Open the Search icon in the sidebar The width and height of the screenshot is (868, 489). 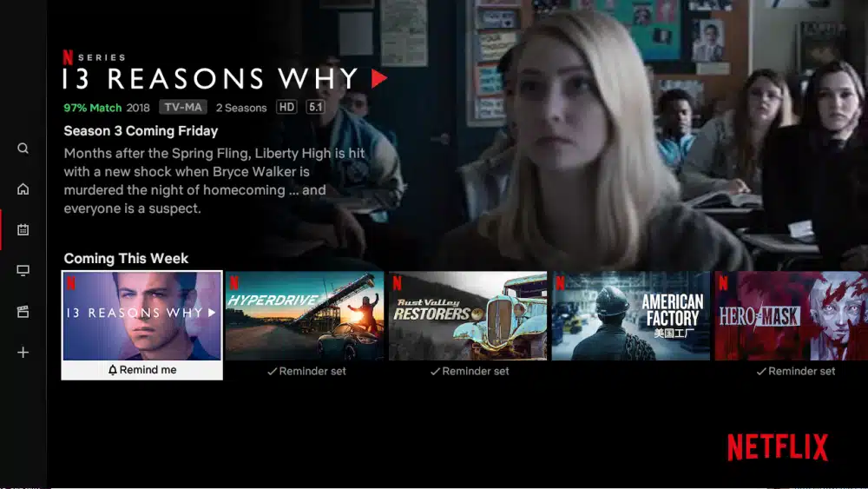pyautogui.click(x=23, y=149)
